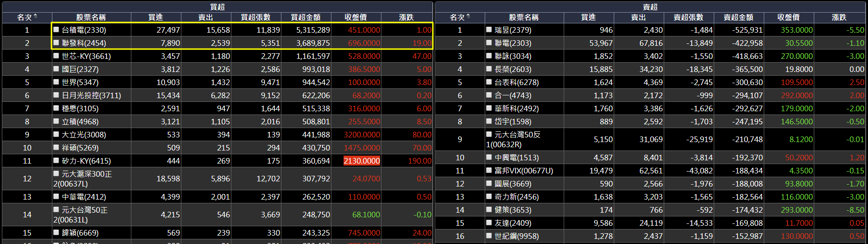The height and width of the screenshot is (244, 868).
Task: Sort by 買超張數 column header
Action: pyautogui.click(x=256, y=17)
